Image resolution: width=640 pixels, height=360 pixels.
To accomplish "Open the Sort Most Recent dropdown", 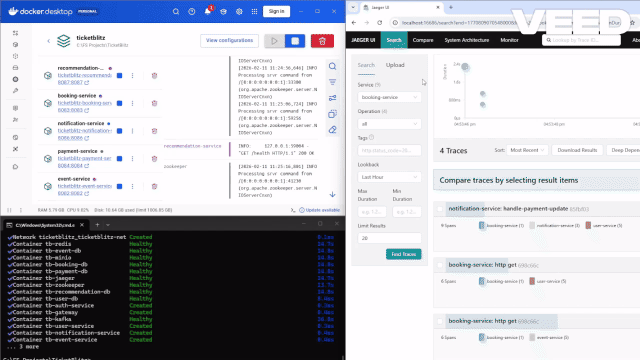I will 527,150.
